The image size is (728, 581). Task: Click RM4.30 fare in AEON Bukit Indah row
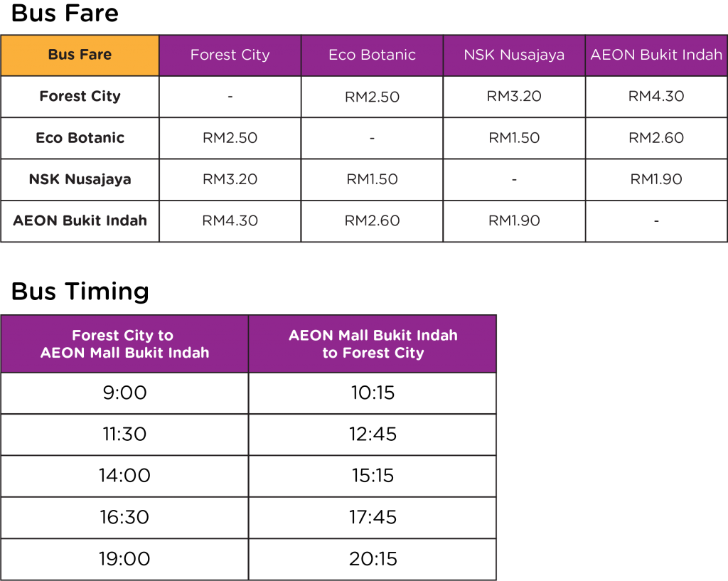pyautogui.click(x=230, y=220)
